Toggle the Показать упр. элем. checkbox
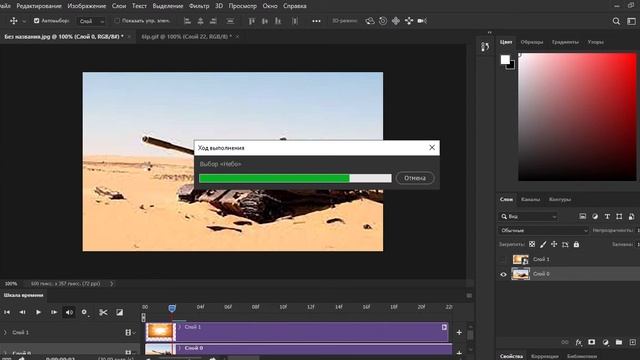Viewport: 640px width, 360px height. tap(117, 20)
